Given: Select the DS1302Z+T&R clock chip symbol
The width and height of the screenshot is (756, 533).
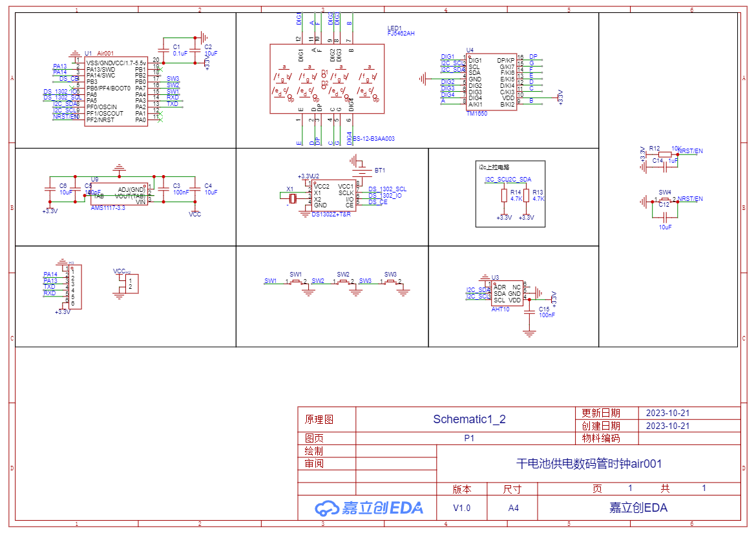Looking at the screenshot, I should tap(333, 196).
